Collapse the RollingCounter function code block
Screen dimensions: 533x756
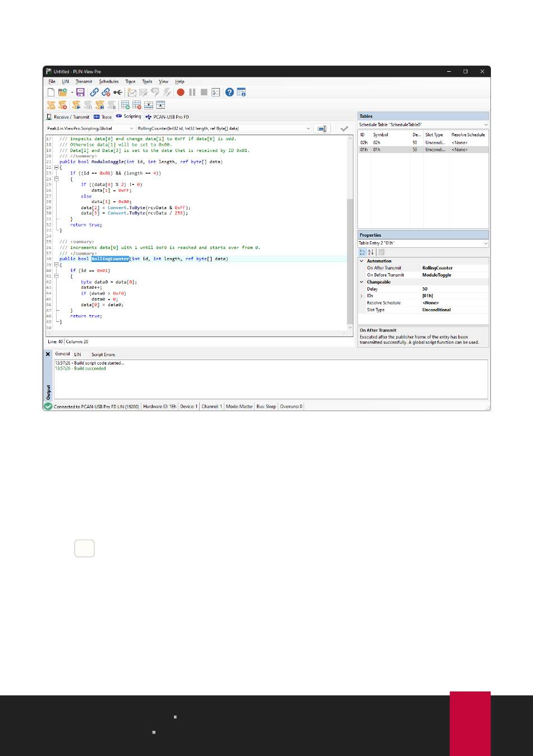coord(56,265)
